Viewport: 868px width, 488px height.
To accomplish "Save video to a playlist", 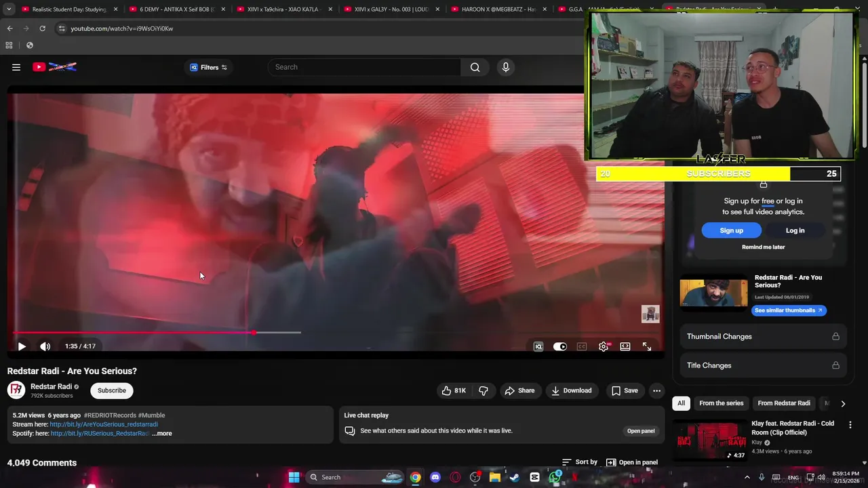I will (x=625, y=390).
